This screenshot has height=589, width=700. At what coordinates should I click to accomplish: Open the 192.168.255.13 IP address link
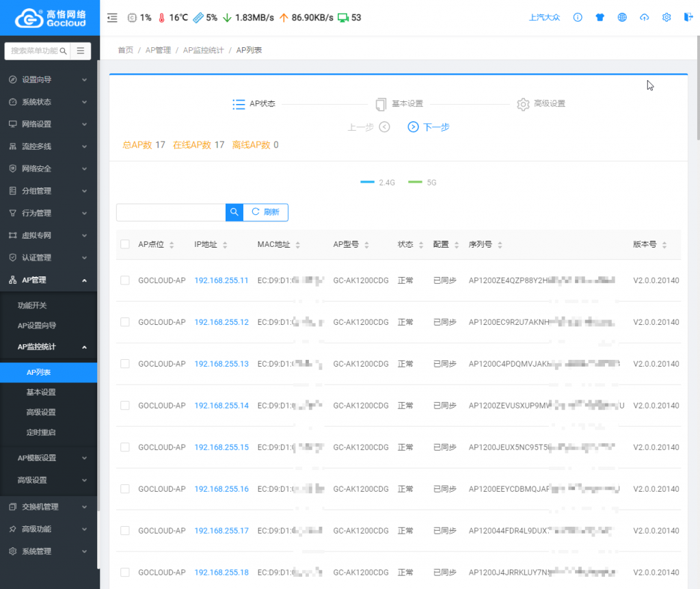(221, 364)
